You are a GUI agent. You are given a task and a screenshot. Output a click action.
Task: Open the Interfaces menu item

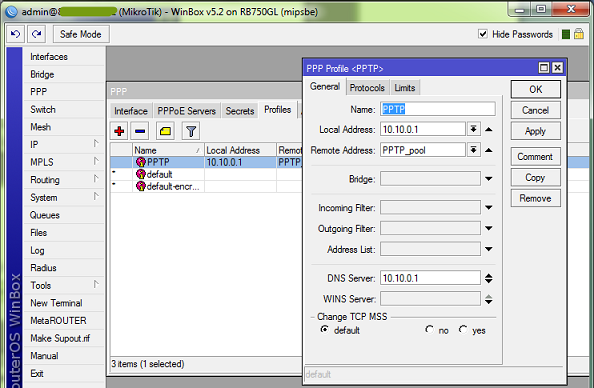64,56
